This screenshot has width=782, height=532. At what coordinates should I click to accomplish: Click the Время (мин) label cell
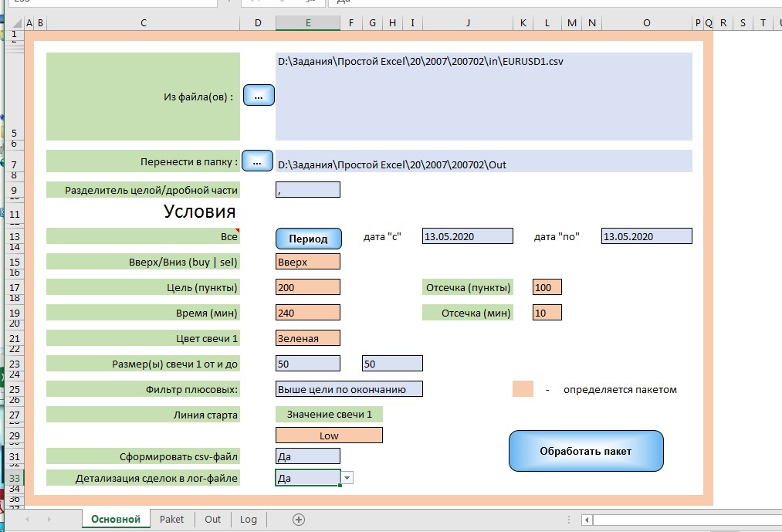tap(143, 313)
